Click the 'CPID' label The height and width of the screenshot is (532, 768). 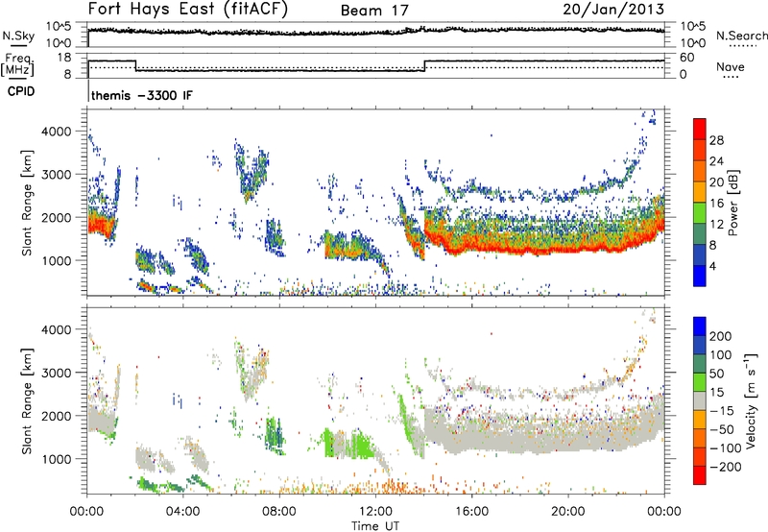tap(21, 91)
